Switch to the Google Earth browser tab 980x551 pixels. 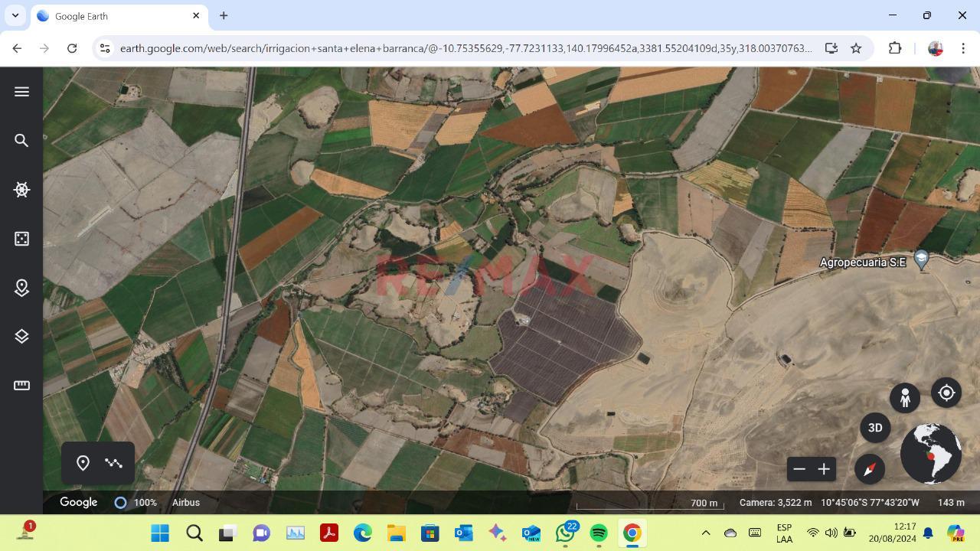115,15
